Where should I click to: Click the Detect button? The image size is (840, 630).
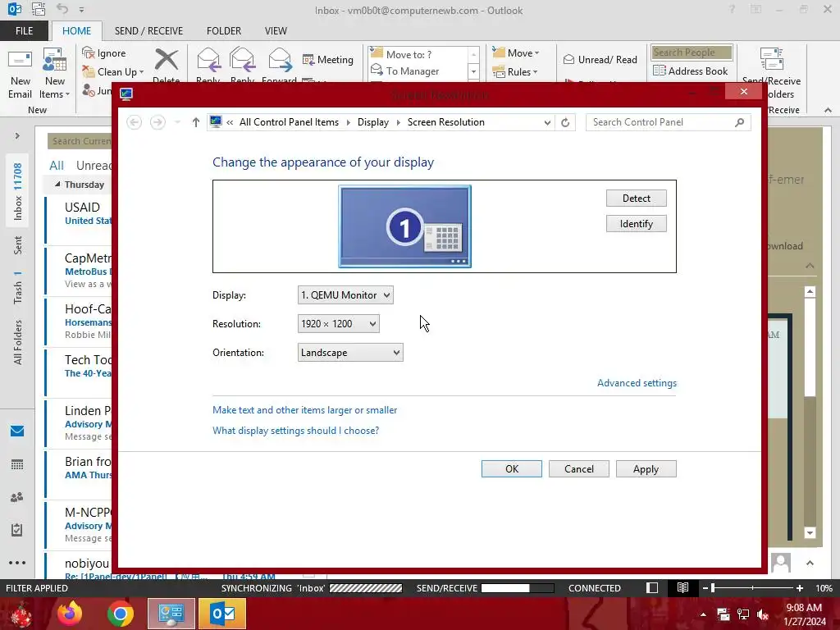(x=637, y=199)
